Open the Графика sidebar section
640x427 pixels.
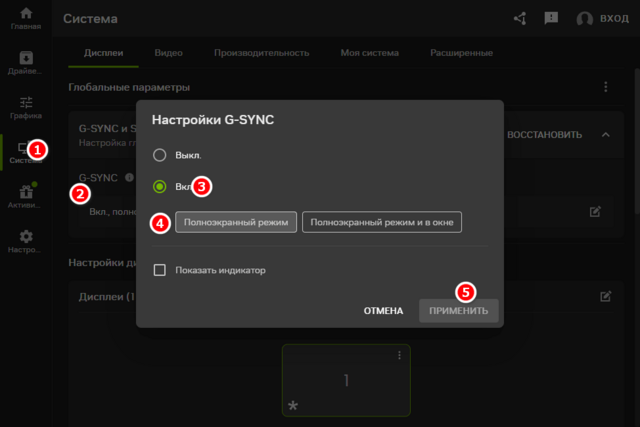click(26, 107)
